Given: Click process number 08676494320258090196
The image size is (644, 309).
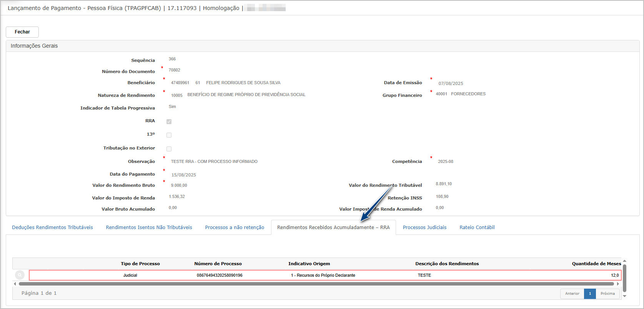Looking at the screenshot, I should 220,275.
